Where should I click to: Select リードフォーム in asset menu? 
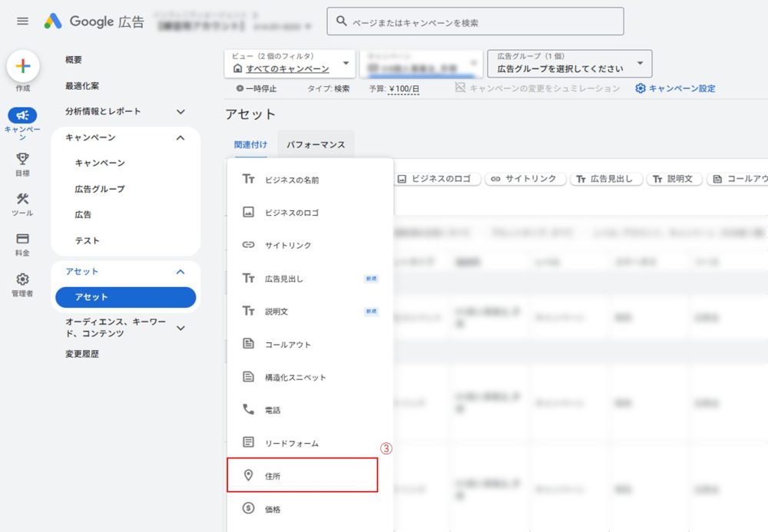point(310,443)
